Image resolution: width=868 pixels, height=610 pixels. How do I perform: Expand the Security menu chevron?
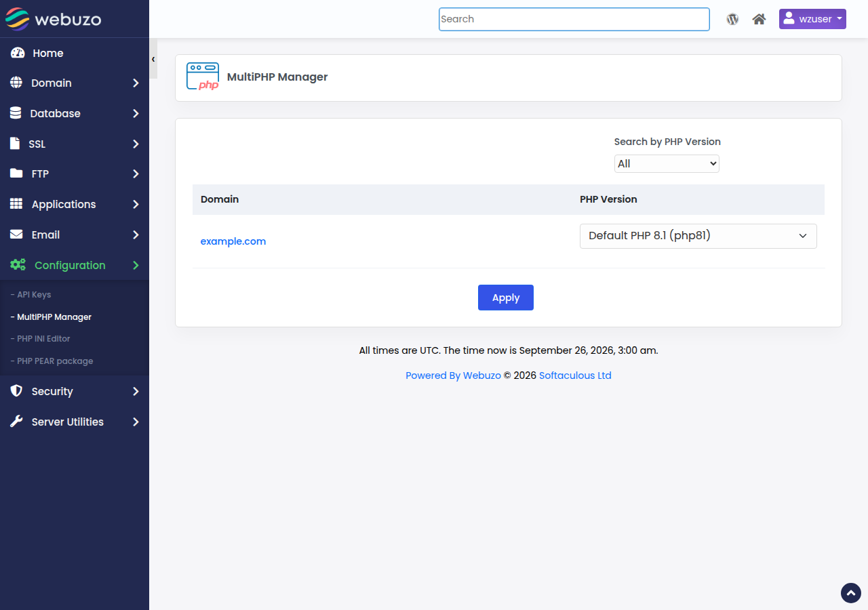pos(136,391)
